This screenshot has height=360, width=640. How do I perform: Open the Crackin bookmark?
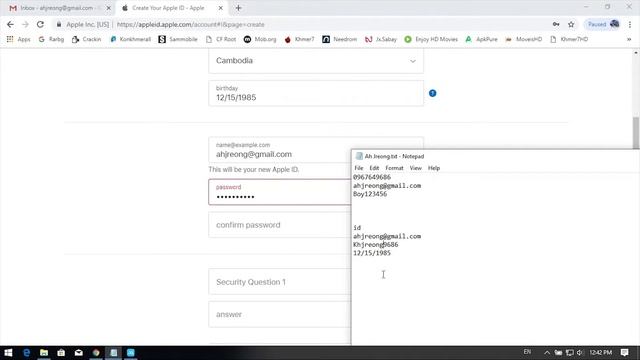(86, 39)
